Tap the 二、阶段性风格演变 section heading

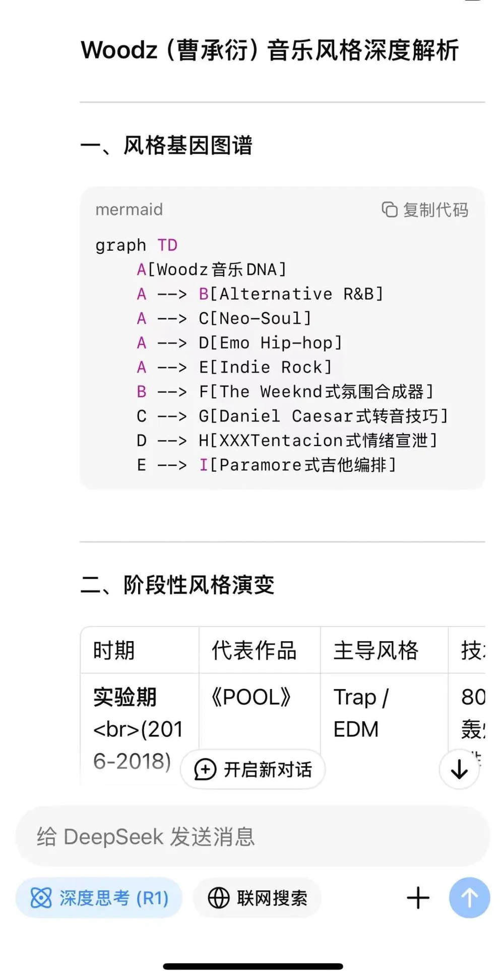click(x=177, y=585)
